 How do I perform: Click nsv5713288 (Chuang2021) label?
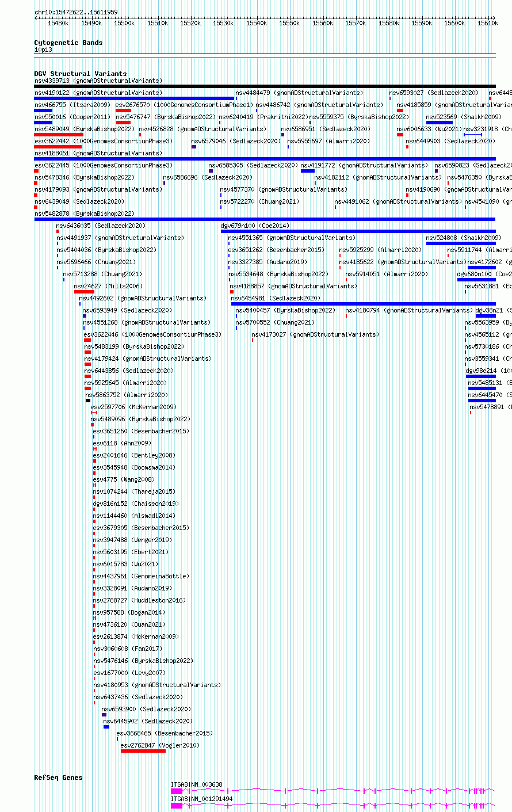point(102,274)
